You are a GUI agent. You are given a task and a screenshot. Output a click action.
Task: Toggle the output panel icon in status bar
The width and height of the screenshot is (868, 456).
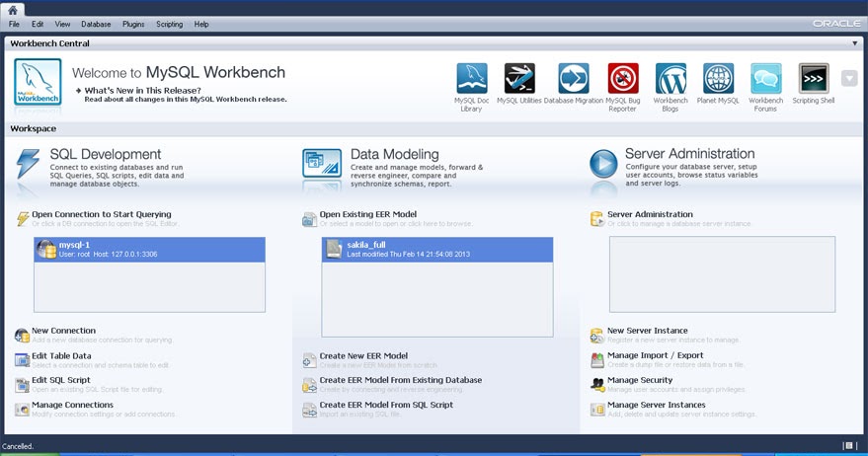click(x=849, y=445)
